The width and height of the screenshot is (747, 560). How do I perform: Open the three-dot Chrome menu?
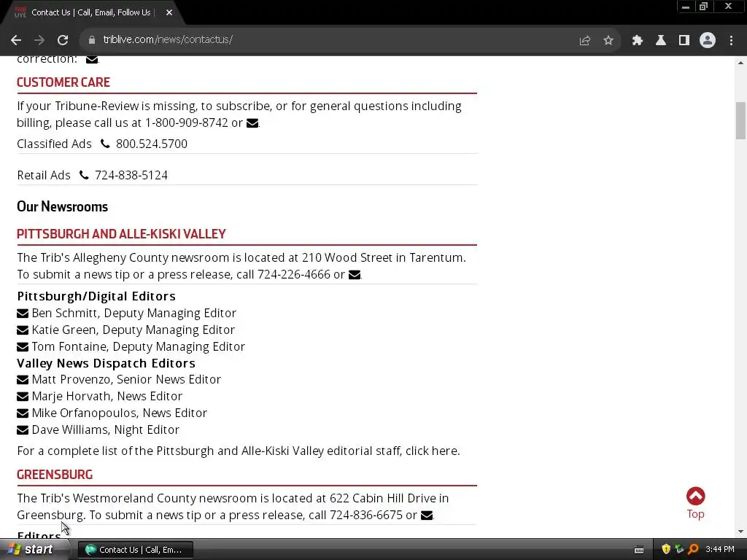click(731, 41)
